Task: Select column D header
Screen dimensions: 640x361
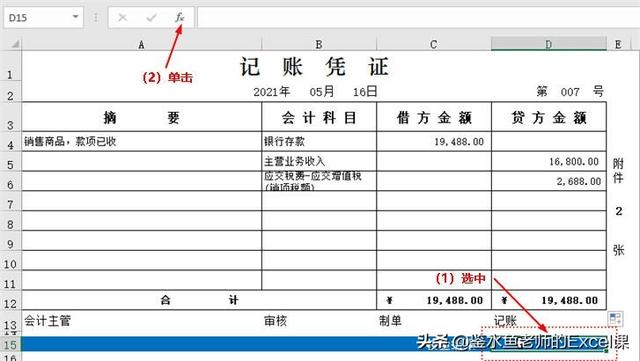Action: click(x=549, y=44)
